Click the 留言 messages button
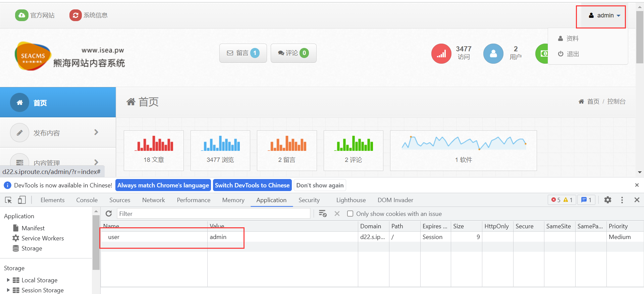 243,53
